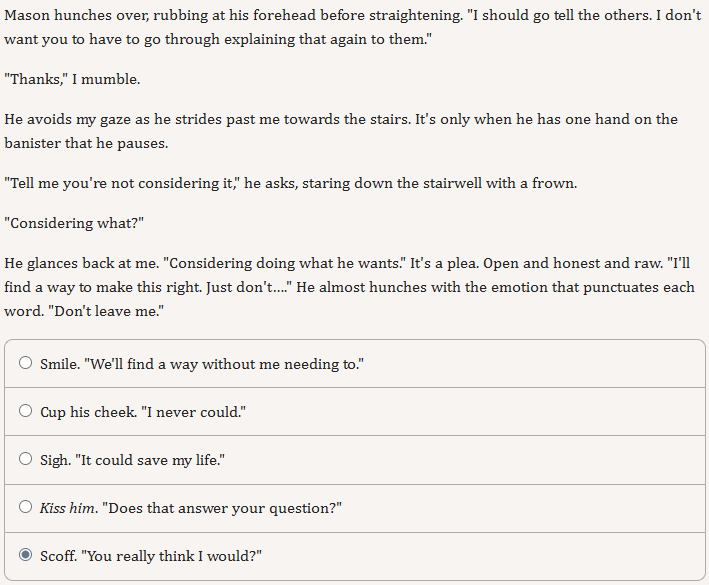The image size is (709, 585).
Task: Select the 'Cup his cheek' radio button
Action: [x=26, y=410]
